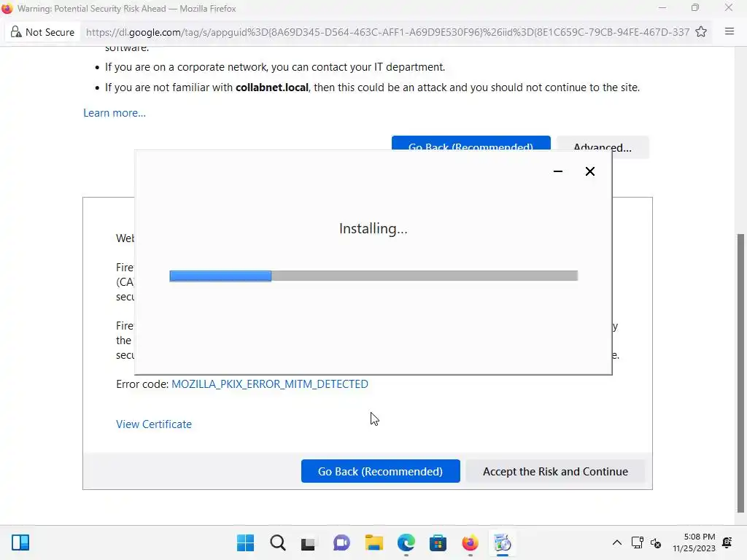Open the View Certificate link

[x=154, y=424]
